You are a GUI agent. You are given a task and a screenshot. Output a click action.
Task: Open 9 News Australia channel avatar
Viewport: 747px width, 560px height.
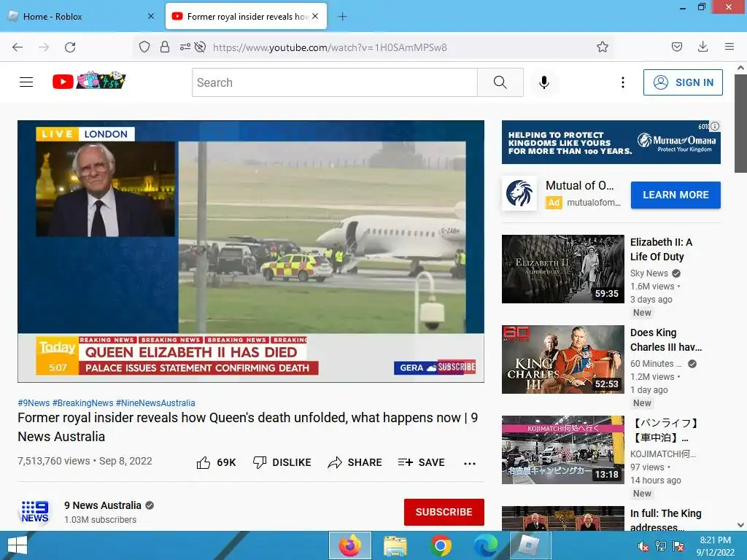coord(35,511)
